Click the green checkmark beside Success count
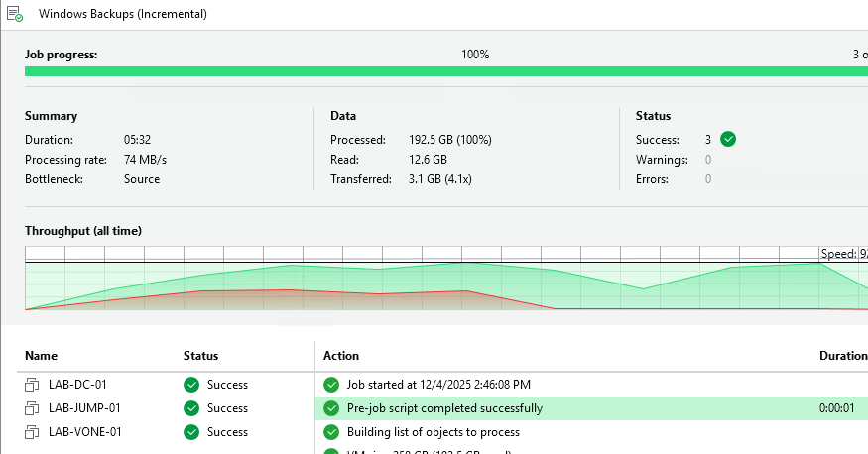The image size is (868, 454). [728, 139]
